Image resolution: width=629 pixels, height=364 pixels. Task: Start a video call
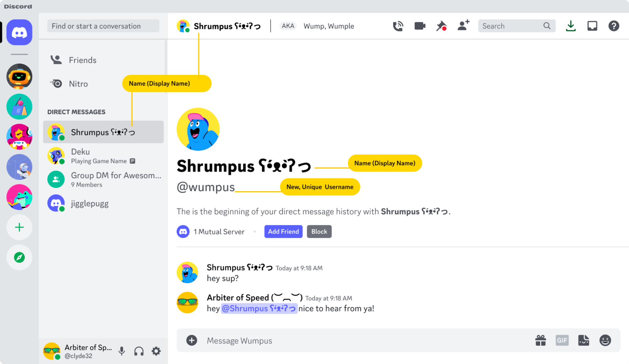419,26
